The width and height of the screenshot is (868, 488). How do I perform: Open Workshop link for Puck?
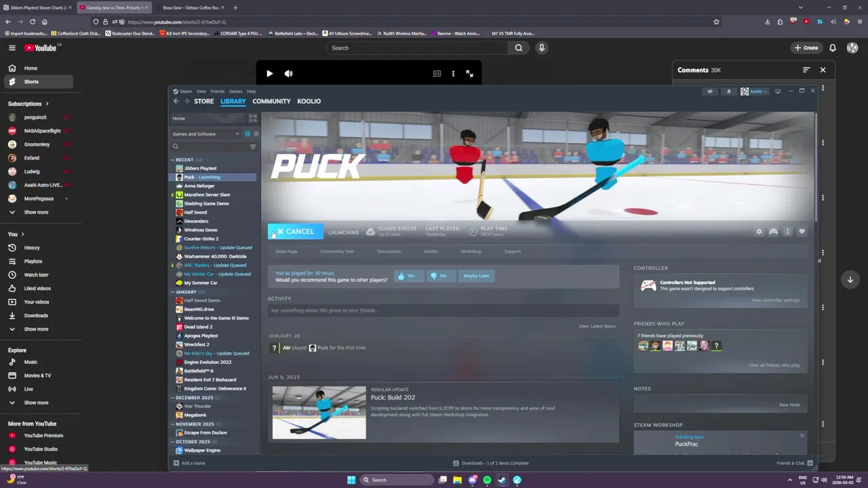click(x=471, y=251)
